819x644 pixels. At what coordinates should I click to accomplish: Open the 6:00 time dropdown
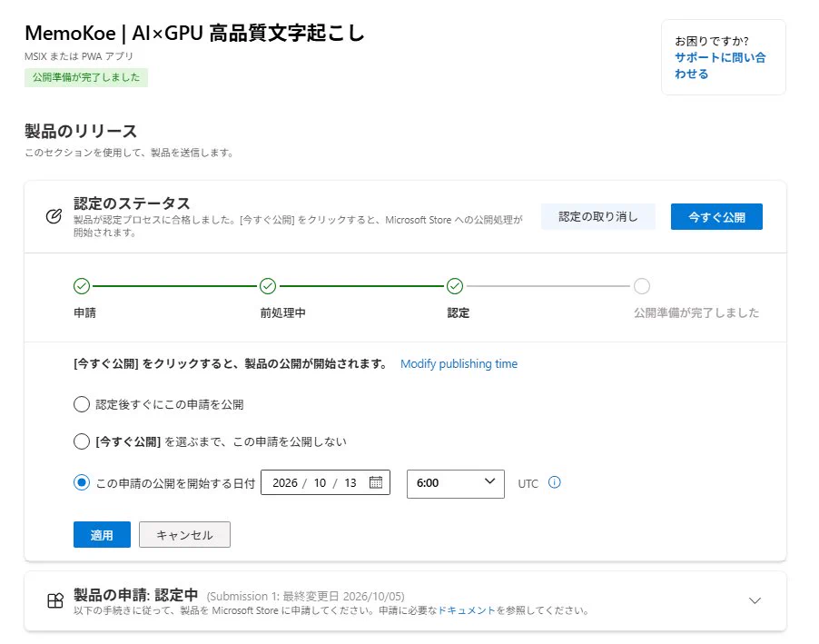[456, 483]
